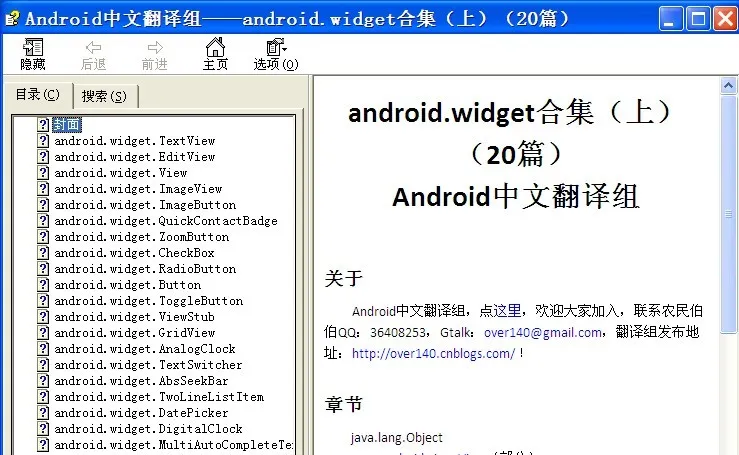The image size is (739, 455).
Task: Open android.widget.AnalogClock topic
Action: point(145,349)
